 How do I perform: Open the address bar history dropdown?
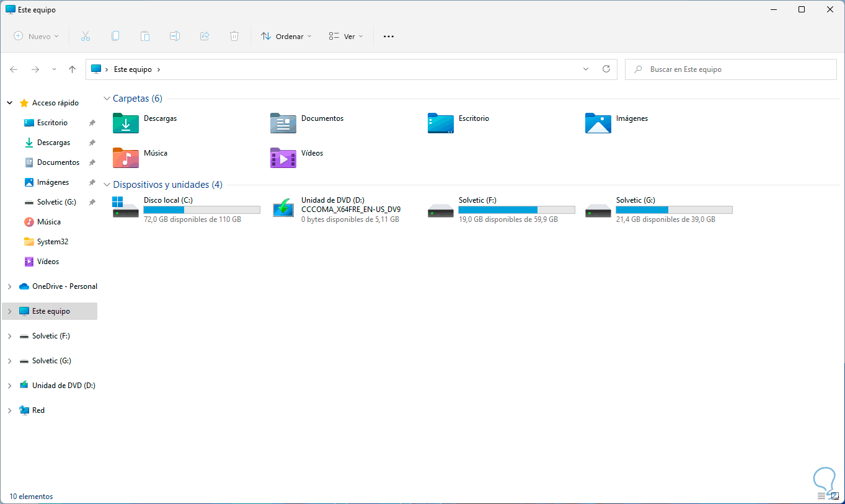point(586,69)
